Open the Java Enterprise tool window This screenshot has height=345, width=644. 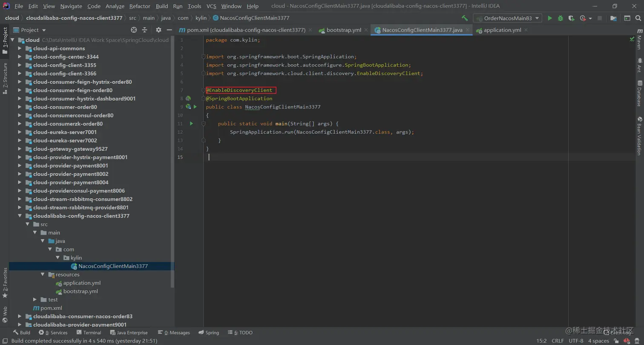pyautogui.click(x=129, y=333)
